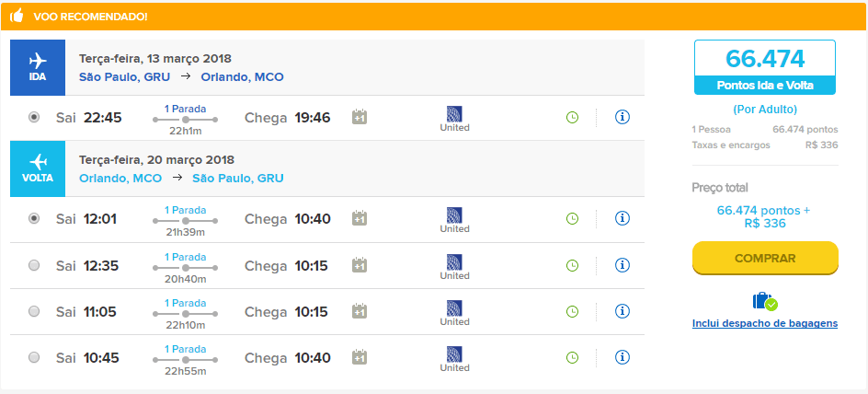Screen dimensions: 868x394
Task: Click clock icon on 11:05 return flight
Action: click(572, 311)
